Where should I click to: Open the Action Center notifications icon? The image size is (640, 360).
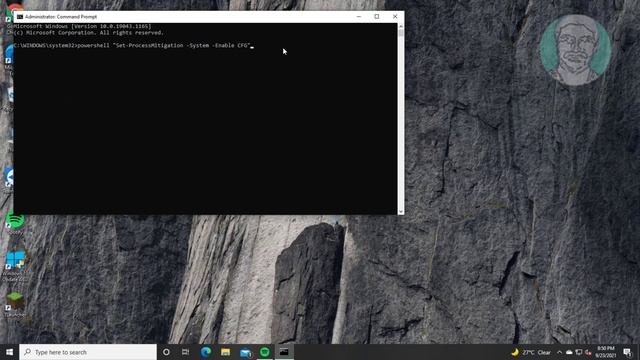tap(627, 352)
